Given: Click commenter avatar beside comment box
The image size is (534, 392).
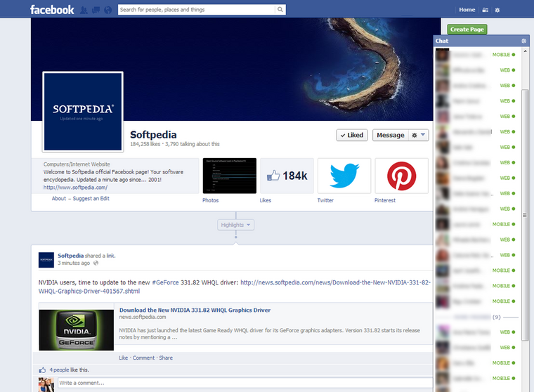Looking at the screenshot, I should [x=46, y=385].
